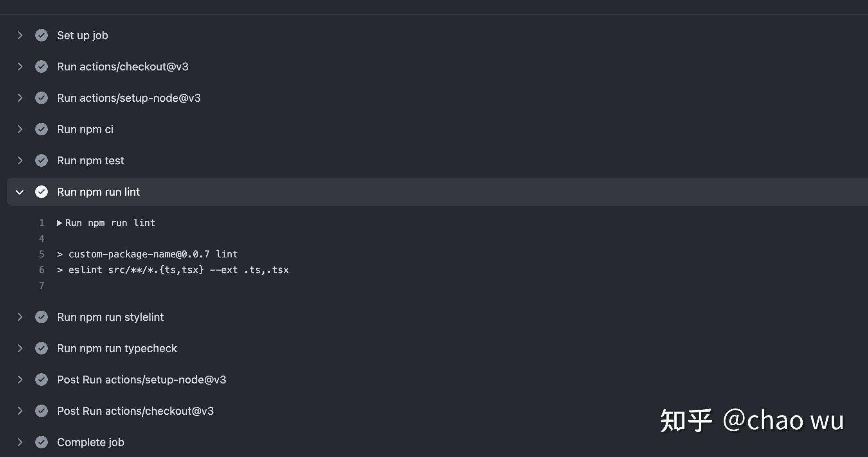Click the checkmark icon next to Run npm test
The width and height of the screenshot is (868, 457).
(41, 160)
